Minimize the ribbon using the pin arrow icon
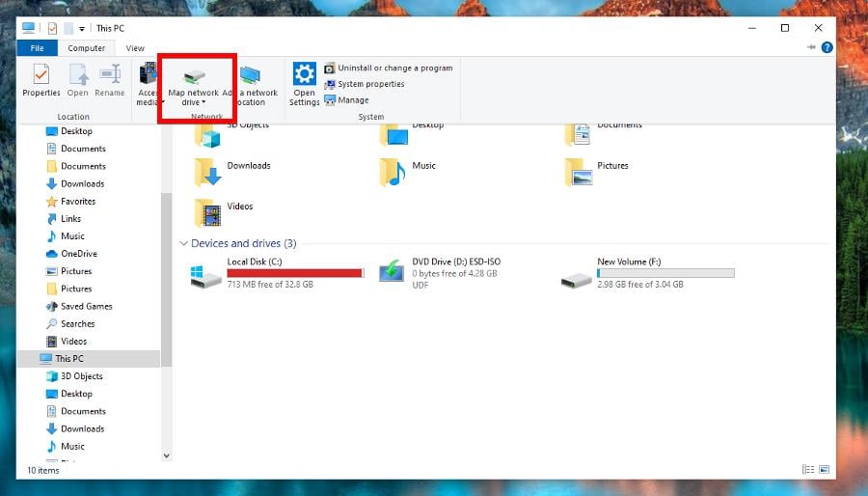Viewport: 868px width, 496px height. pyautogui.click(x=811, y=47)
